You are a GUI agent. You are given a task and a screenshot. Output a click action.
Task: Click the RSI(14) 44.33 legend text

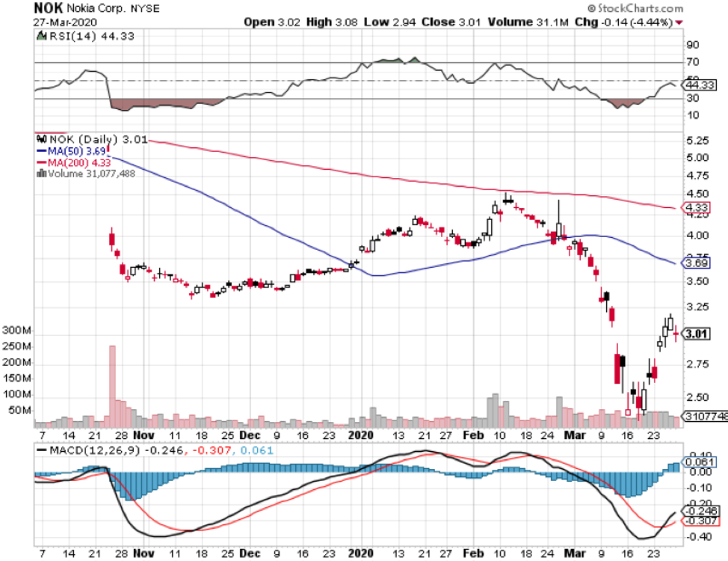point(91,36)
